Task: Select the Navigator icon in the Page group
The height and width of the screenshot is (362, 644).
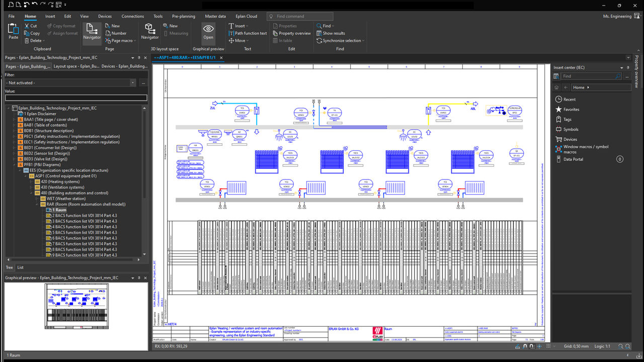Action: click(92, 31)
